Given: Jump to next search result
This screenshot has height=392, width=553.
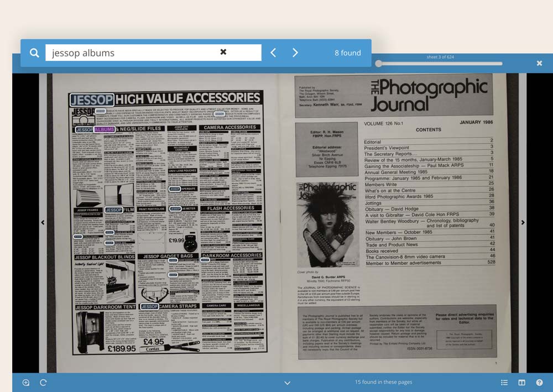Looking at the screenshot, I should coord(295,53).
